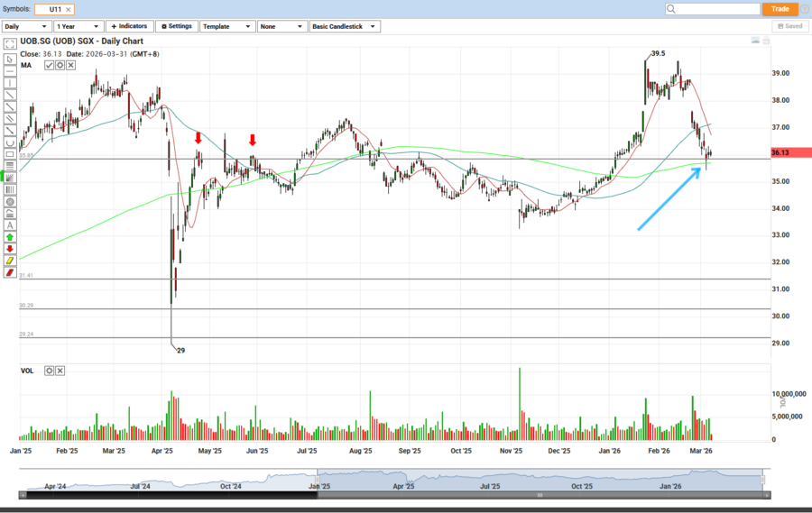Select the cursor pointer tool
The width and height of the screenshot is (812, 513).
coord(10,60)
